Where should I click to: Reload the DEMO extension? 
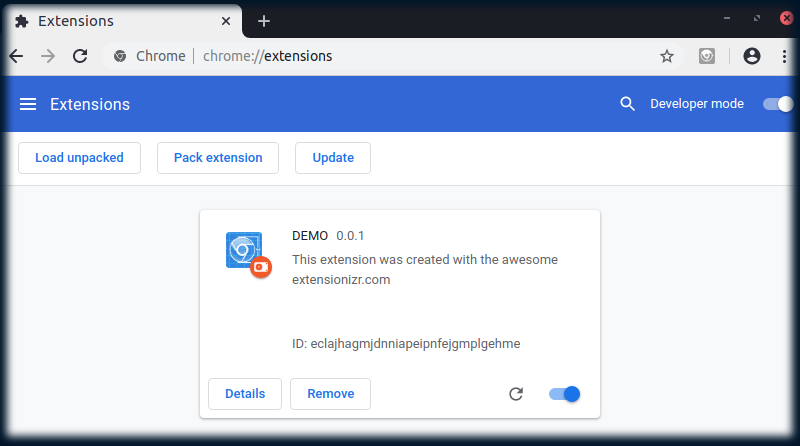[x=516, y=394]
